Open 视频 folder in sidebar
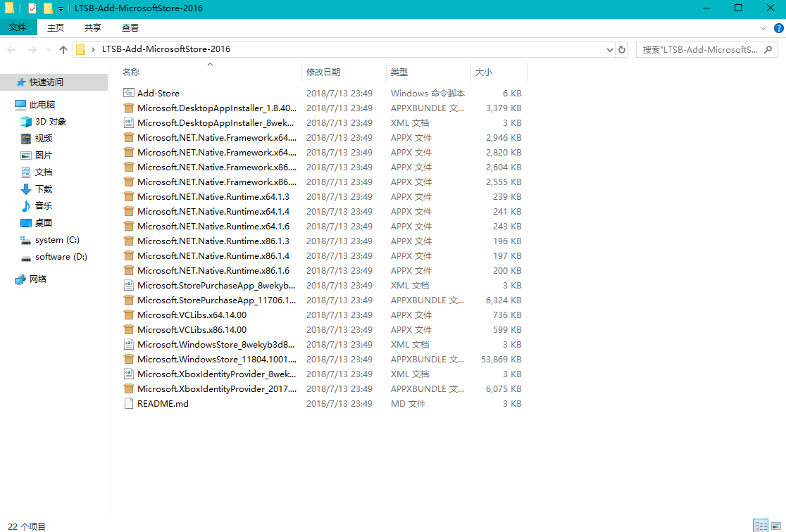Image resolution: width=786 pixels, height=532 pixels. 44,138
